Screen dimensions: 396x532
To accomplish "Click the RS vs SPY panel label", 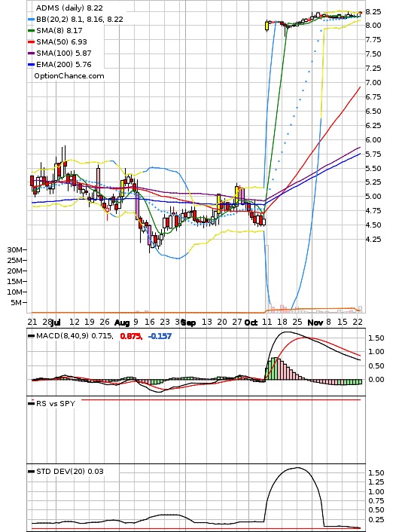I will click(56, 403).
